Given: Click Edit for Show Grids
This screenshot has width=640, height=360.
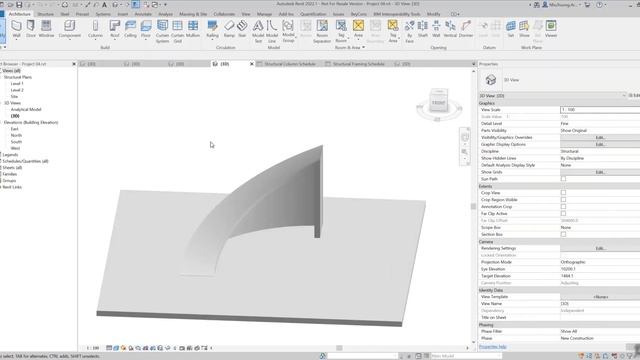Looking at the screenshot, I should pyautogui.click(x=600, y=172).
